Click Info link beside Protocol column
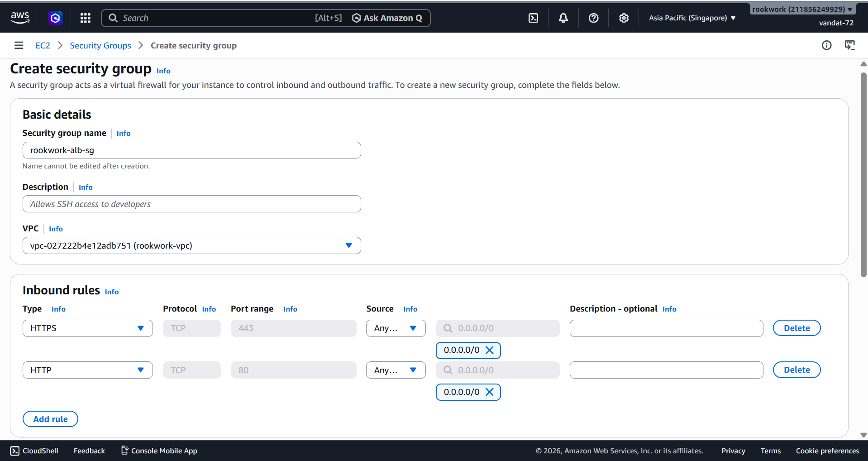 [209, 309]
